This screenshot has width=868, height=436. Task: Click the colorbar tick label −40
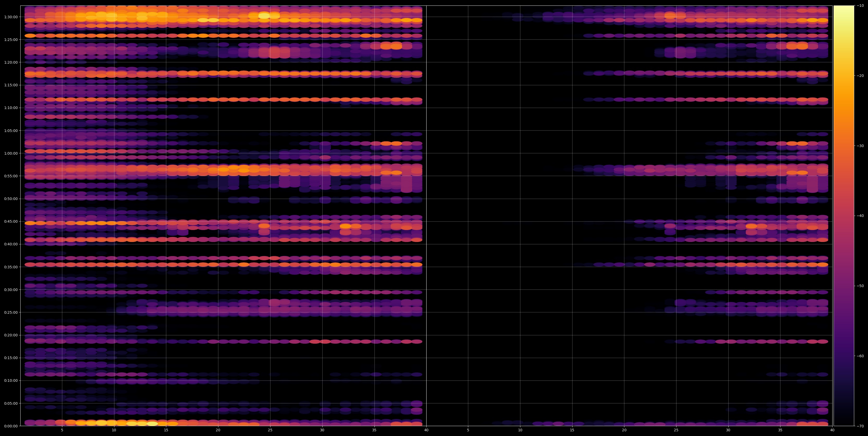pyautogui.click(x=860, y=216)
